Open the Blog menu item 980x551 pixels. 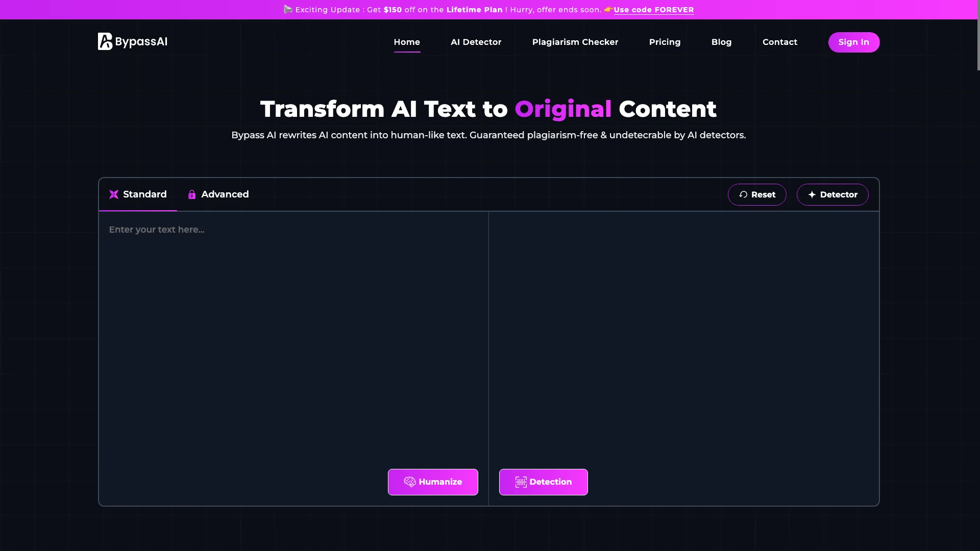click(x=722, y=42)
